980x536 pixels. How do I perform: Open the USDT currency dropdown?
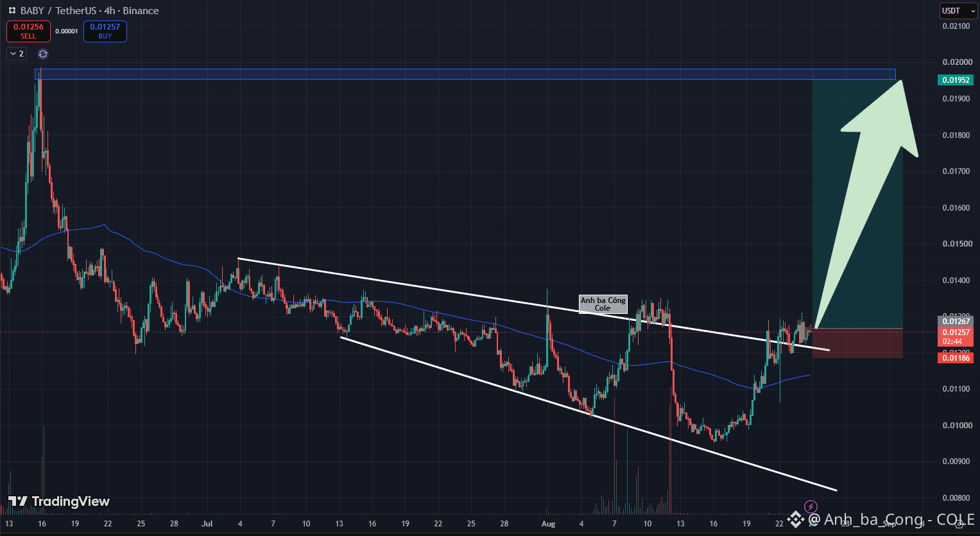coord(958,10)
